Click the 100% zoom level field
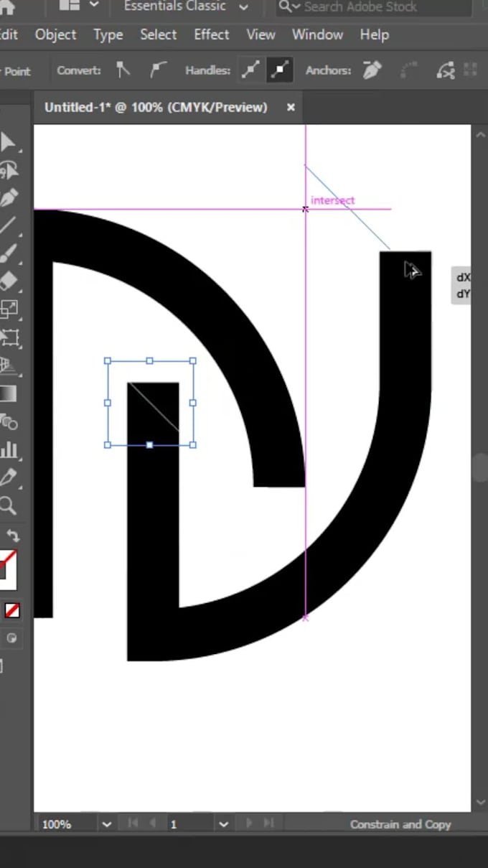 (x=66, y=824)
